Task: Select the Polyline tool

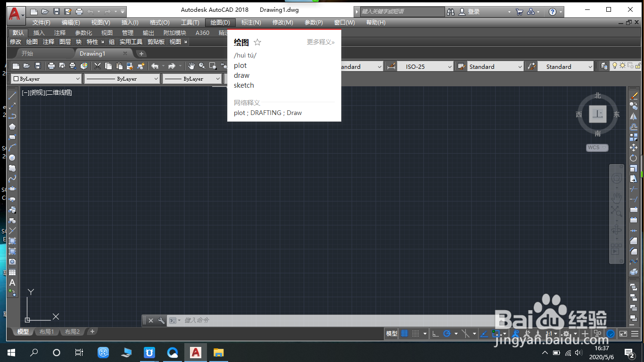Action: click(12, 116)
